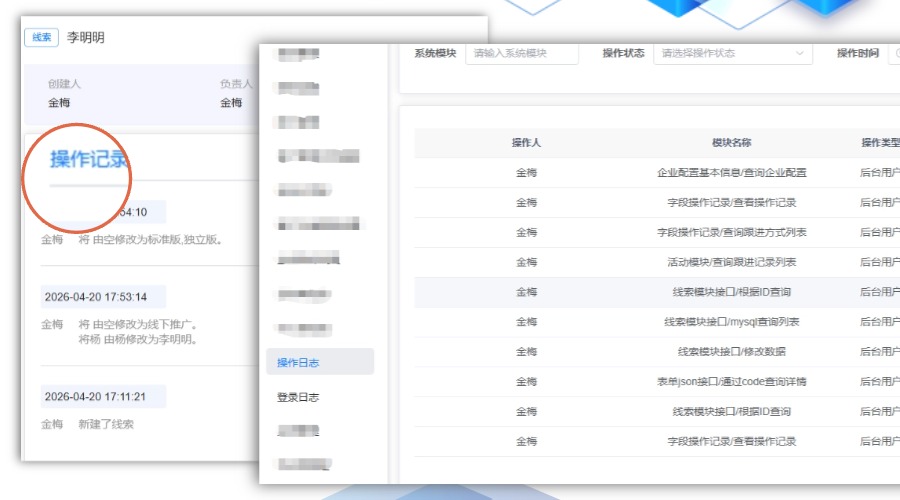Focus the 系统模块 input field
Screen dimensions: 900x500
(521, 53)
